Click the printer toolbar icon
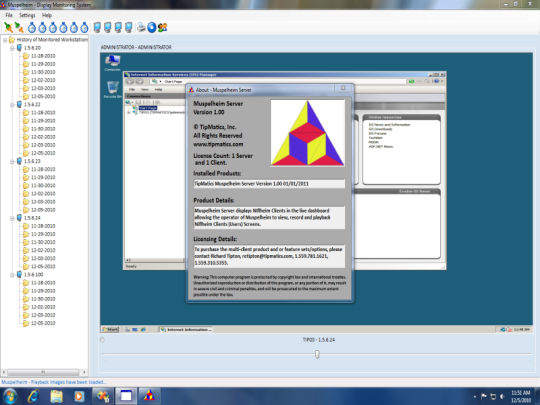This screenshot has width=540, height=405. pyautogui.click(x=141, y=27)
